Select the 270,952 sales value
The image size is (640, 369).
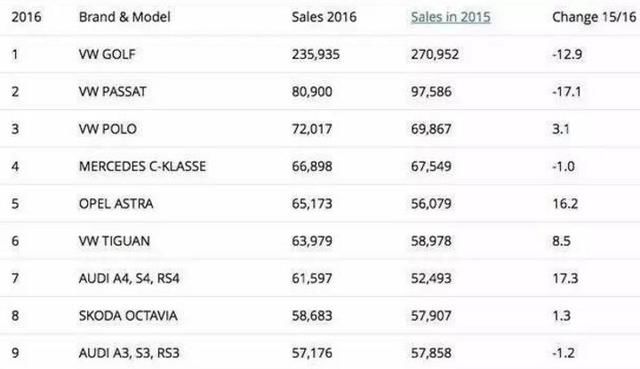[435, 54]
